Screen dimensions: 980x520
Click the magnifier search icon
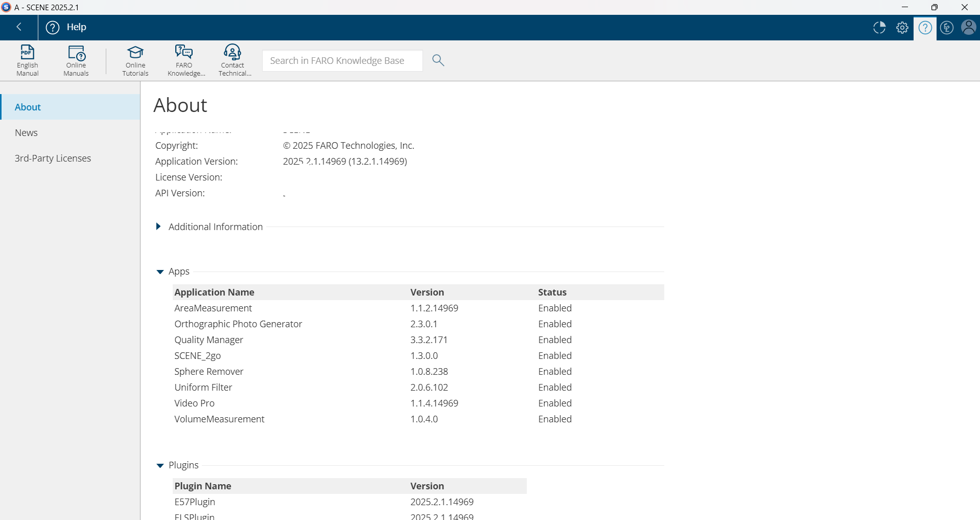coord(438,60)
